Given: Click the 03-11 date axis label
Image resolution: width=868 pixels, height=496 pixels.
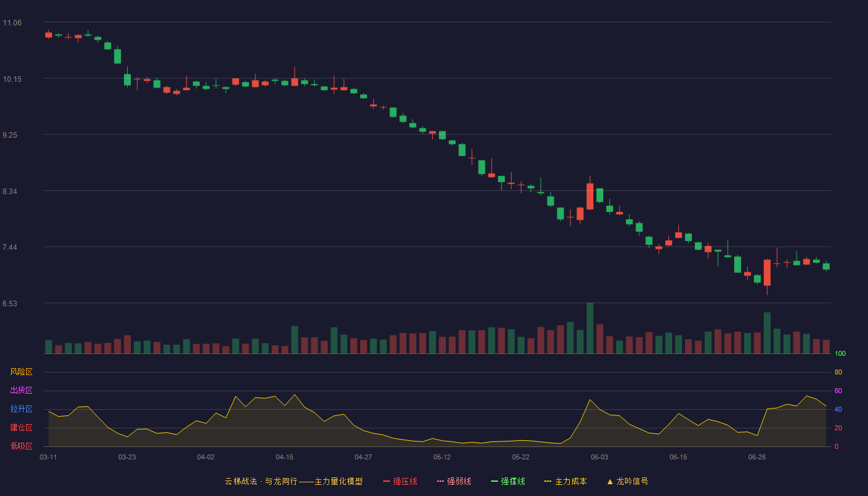Looking at the screenshot, I should (48, 457).
